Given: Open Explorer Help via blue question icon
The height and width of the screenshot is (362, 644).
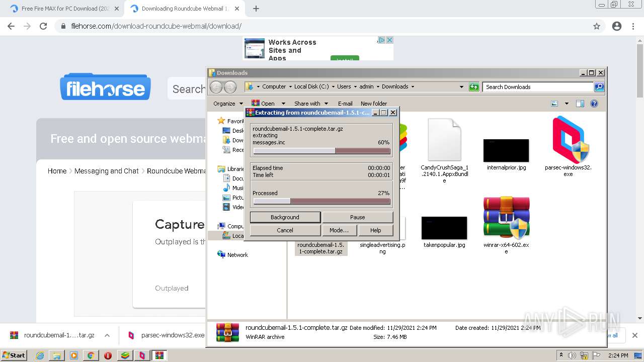Looking at the screenshot, I should coord(594,104).
